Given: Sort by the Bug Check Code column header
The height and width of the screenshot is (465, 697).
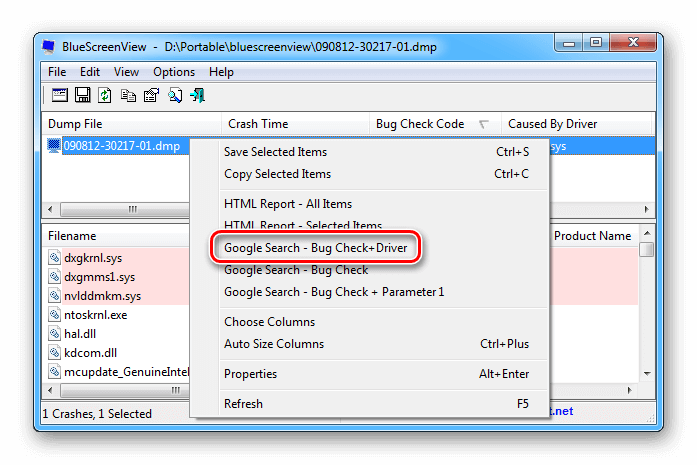Looking at the screenshot, I should [435, 124].
